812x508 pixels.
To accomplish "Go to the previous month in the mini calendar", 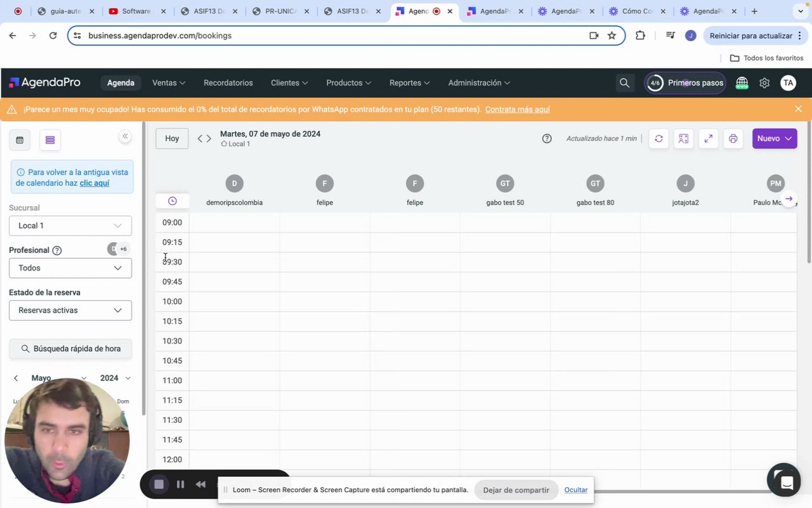I will tap(16, 378).
